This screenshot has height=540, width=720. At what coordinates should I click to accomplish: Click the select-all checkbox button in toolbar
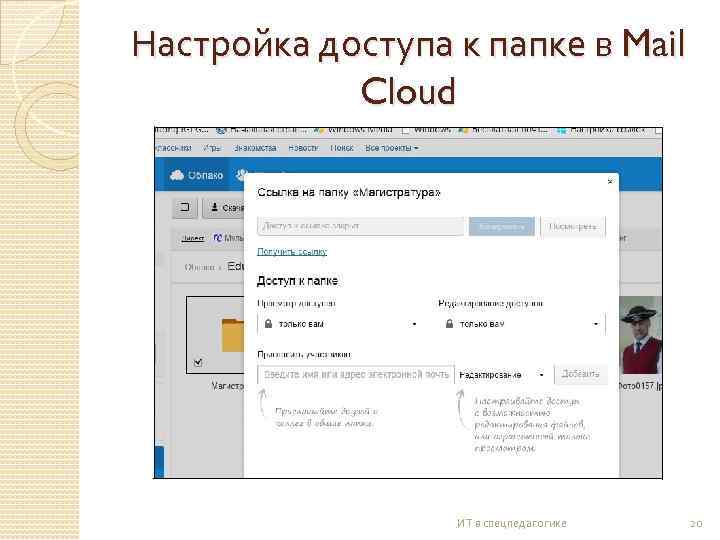coord(186,208)
